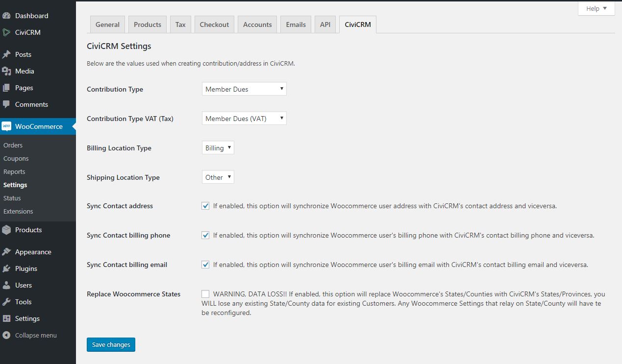Click the CiviCRM logo icon in sidebar
This screenshot has width=622, height=364.
[x=6, y=32]
